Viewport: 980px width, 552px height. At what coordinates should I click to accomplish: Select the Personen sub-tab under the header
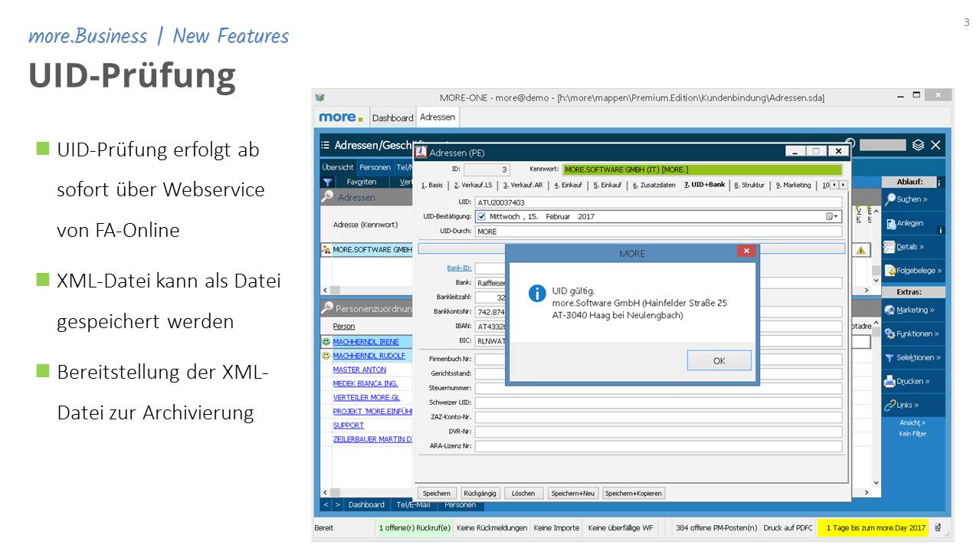pos(375,167)
